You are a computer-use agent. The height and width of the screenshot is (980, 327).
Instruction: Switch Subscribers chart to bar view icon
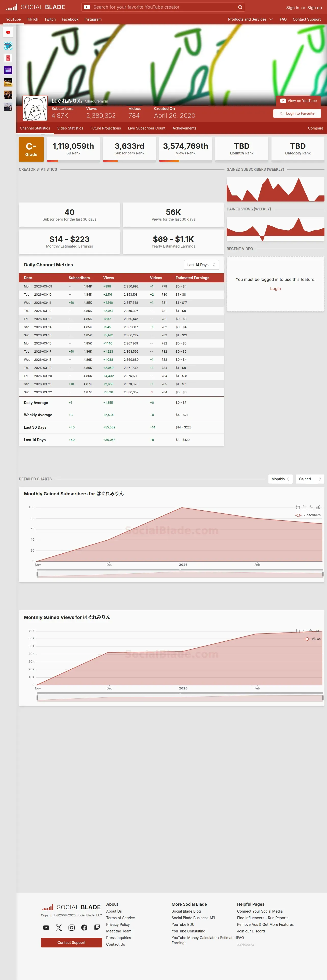pyautogui.click(x=318, y=508)
